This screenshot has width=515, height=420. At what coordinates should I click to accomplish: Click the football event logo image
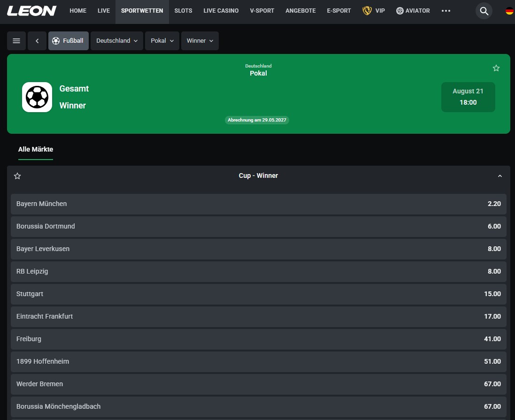tap(37, 97)
